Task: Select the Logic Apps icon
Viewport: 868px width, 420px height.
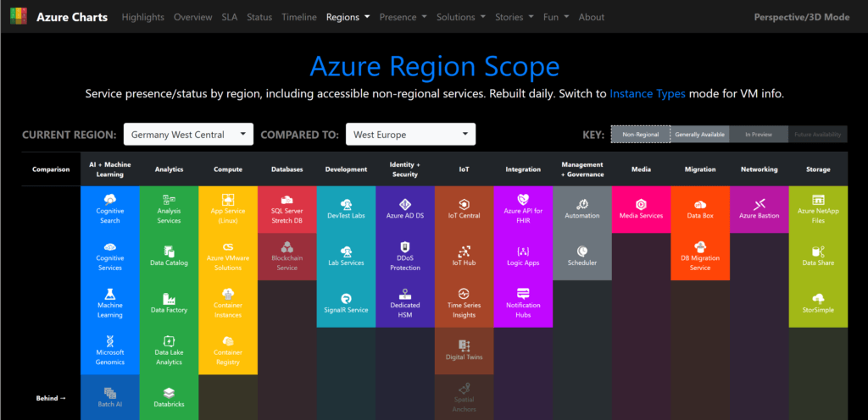Action: point(523,251)
